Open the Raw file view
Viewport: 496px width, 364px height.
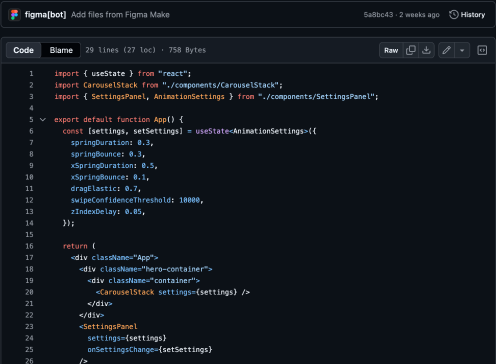391,50
